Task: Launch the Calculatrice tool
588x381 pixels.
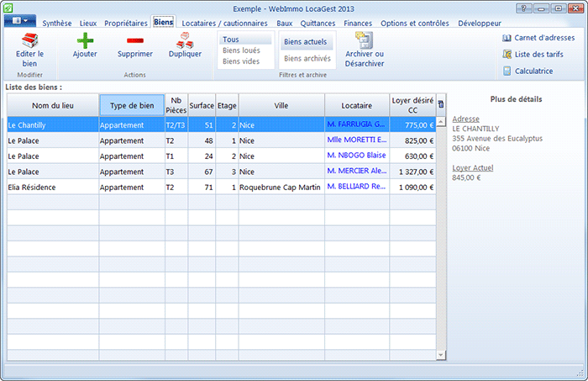Action: [528, 71]
